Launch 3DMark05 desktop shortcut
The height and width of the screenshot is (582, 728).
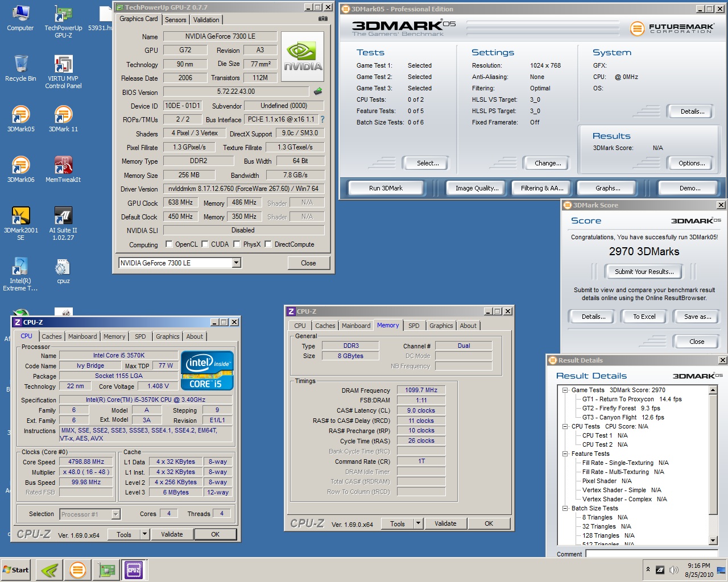(20, 119)
